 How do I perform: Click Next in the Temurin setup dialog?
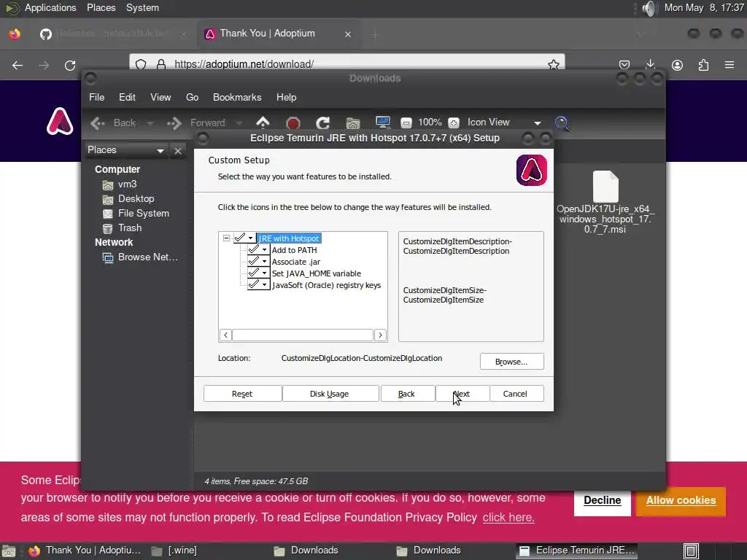(x=462, y=394)
